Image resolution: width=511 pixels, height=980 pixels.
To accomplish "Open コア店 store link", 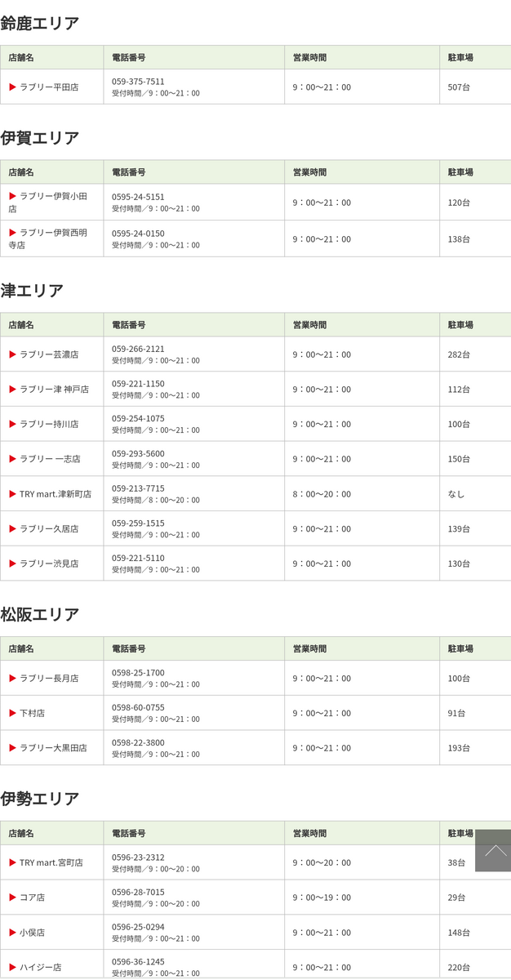I will point(32,898).
